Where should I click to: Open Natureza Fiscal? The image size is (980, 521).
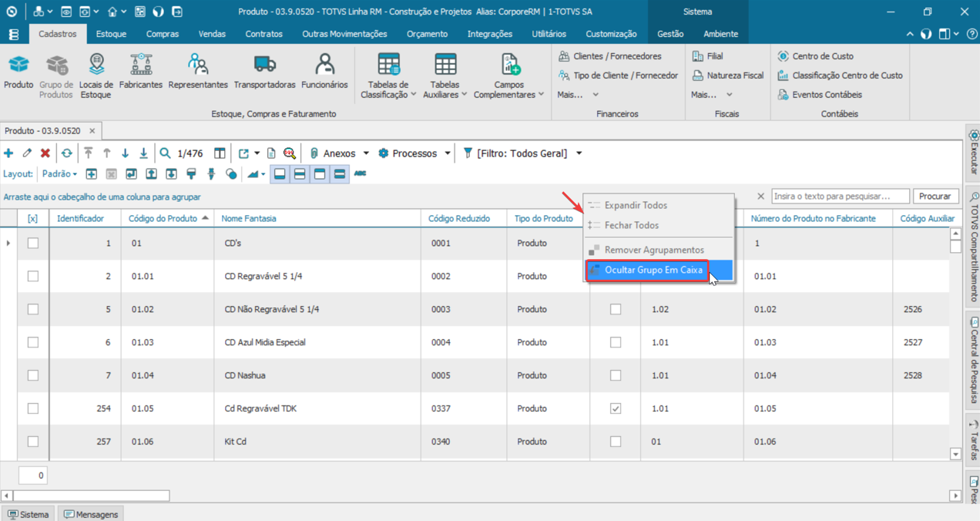click(x=727, y=76)
